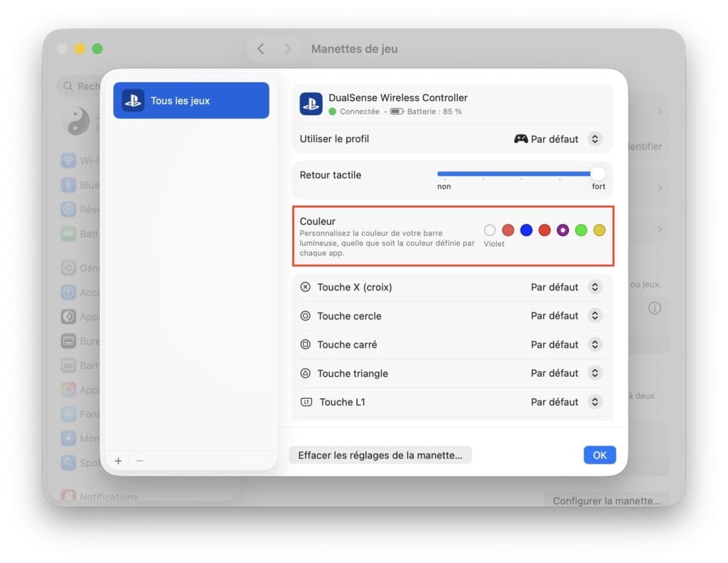Image resolution: width=728 pixels, height=563 pixels.
Task: Choose the blue light bar color
Action: [526, 230]
